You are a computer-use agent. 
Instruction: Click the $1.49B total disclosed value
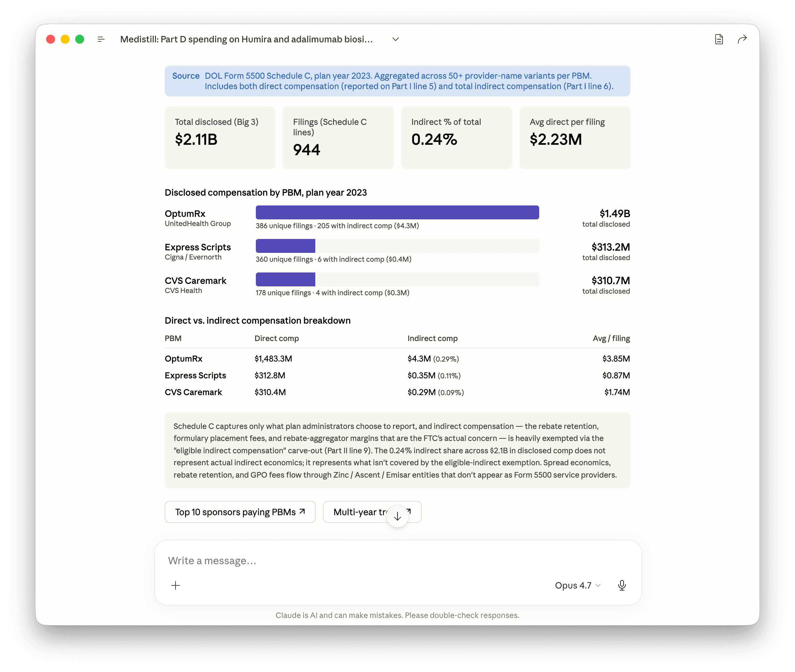[614, 213]
